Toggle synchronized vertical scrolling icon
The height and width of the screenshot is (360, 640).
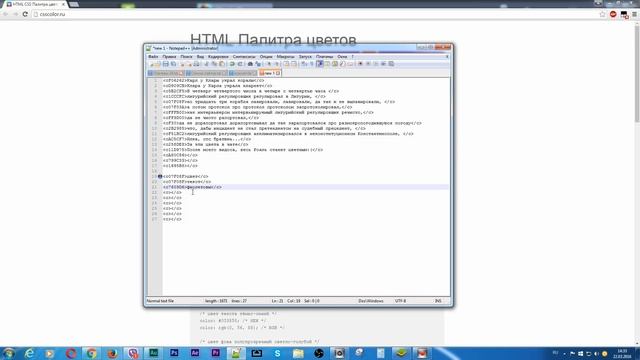(287, 64)
